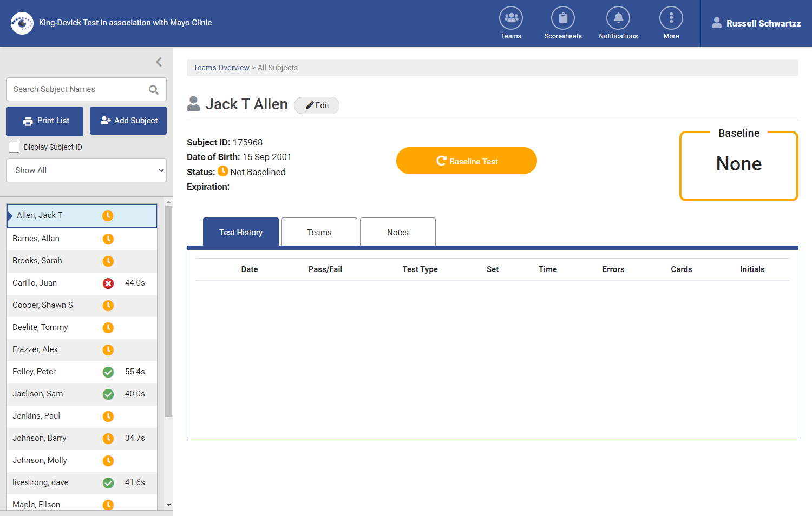Click the red fail status icon beside Carillo, Juan
Image resolution: width=812 pixels, height=516 pixels.
point(108,283)
